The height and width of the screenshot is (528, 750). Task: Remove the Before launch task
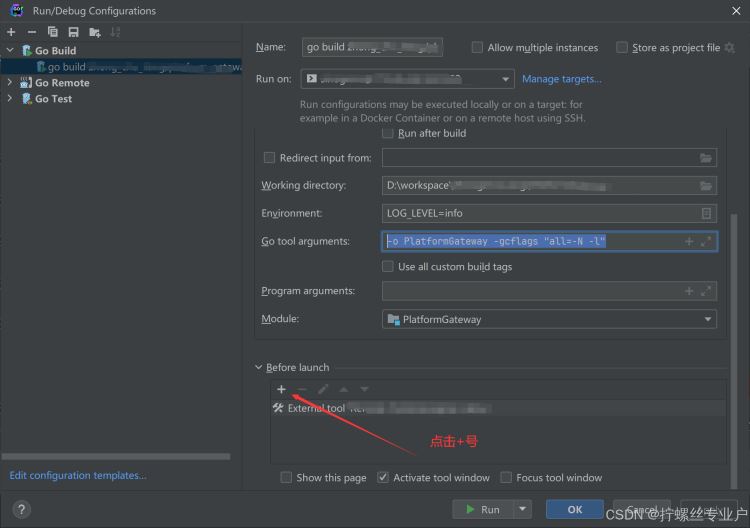coord(302,389)
